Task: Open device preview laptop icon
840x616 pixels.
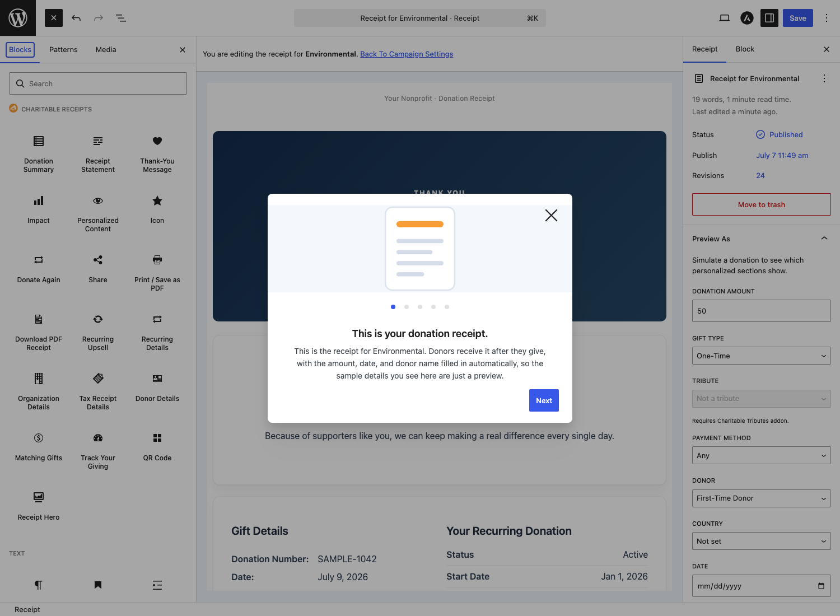Action: coord(725,18)
